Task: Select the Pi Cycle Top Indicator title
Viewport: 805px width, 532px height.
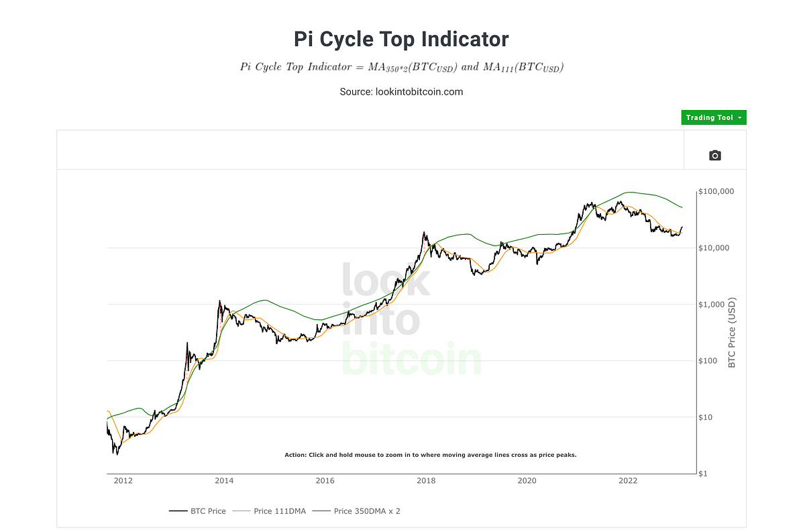Action: (401, 39)
